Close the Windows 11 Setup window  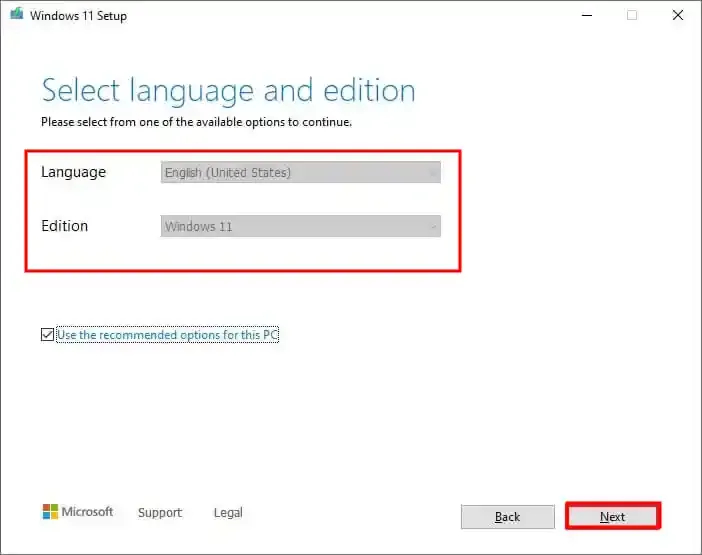tap(678, 15)
